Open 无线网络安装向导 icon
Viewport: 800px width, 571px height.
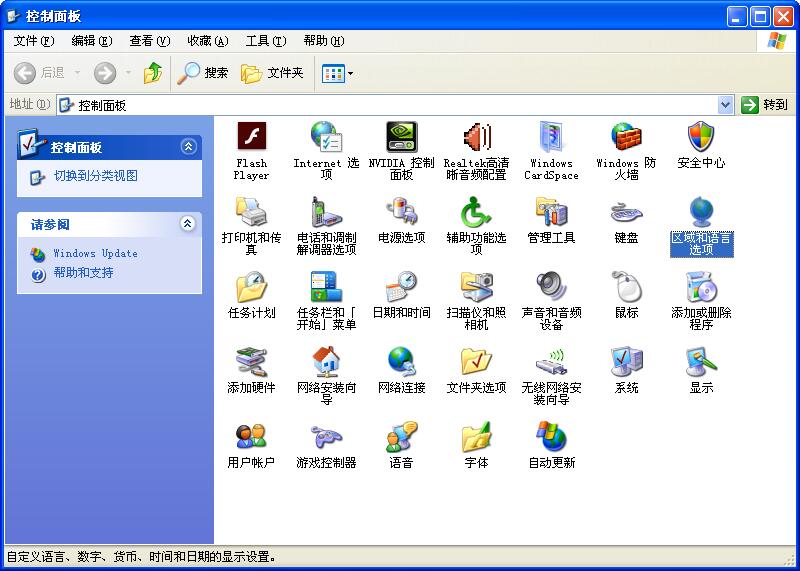[x=551, y=361]
